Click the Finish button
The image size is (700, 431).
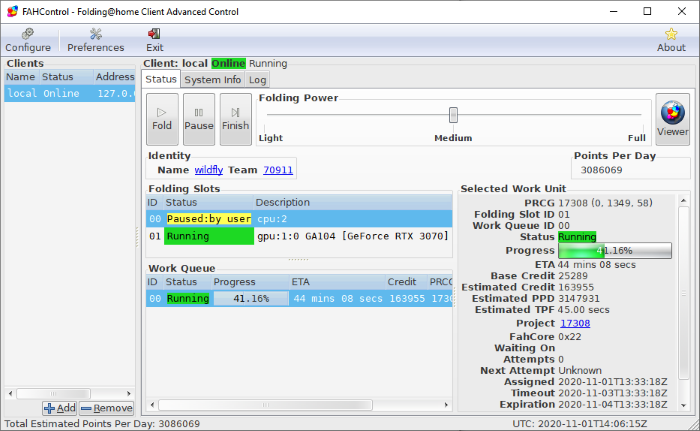click(x=235, y=119)
